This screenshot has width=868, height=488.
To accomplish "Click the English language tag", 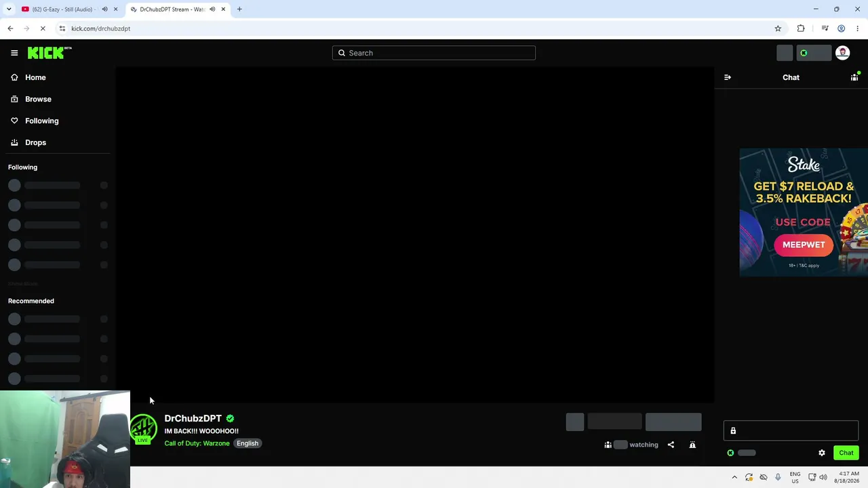I will 248,443.
